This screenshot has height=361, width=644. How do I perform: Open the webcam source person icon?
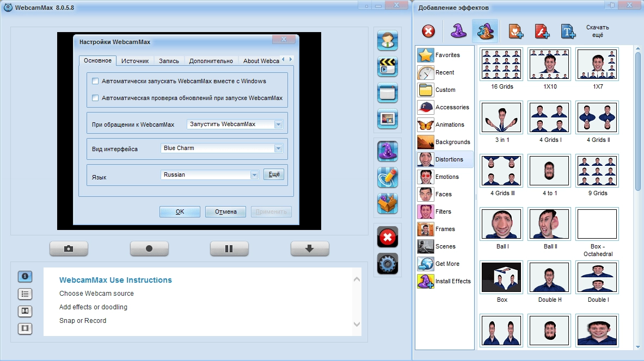(x=387, y=41)
